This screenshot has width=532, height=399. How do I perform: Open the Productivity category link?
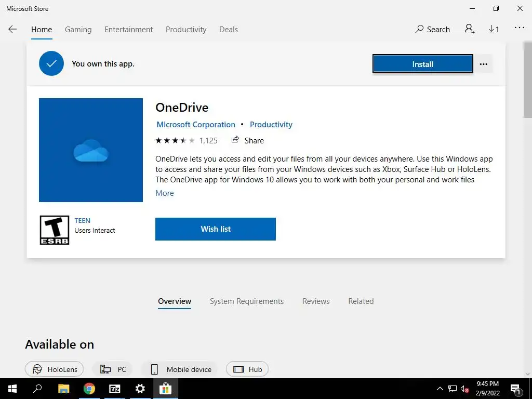(271, 125)
